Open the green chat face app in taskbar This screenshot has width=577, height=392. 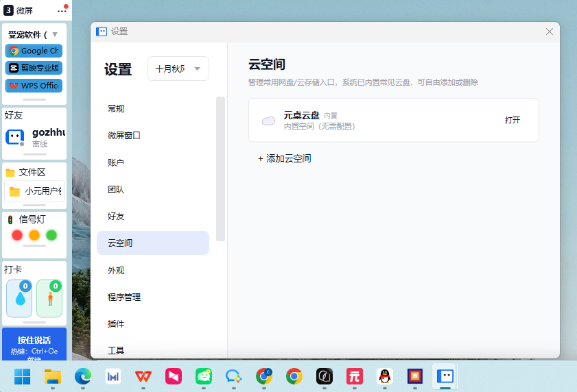tap(204, 376)
